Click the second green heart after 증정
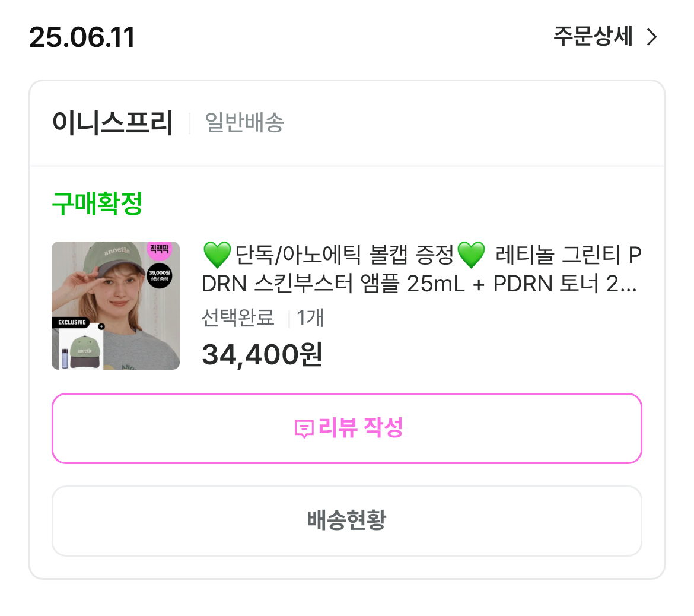The height and width of the screenshot is (616, 694). point(472,255)
